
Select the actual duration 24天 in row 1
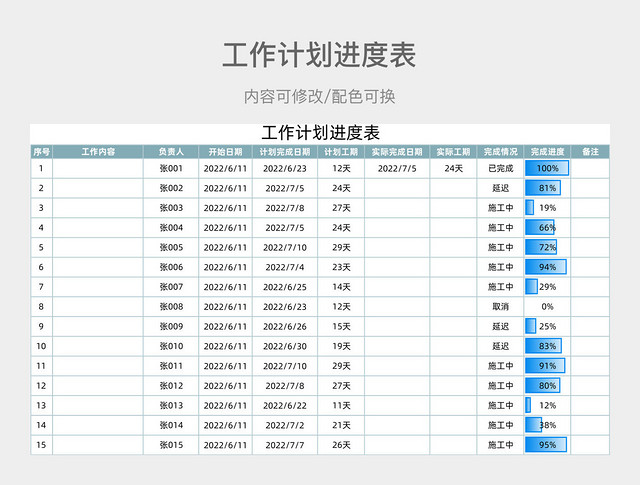(x=453, y=168)
